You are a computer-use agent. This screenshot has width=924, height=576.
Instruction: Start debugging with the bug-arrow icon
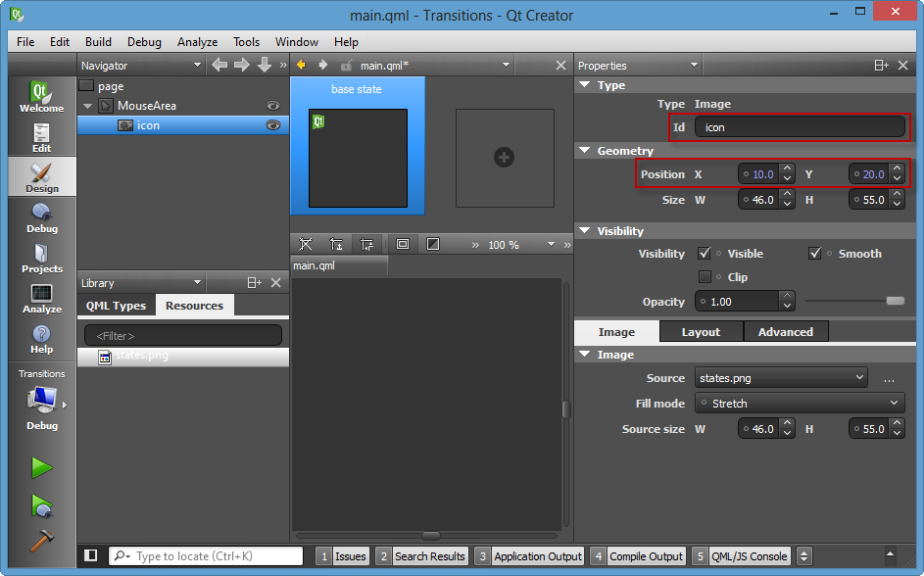click(42, 506)
